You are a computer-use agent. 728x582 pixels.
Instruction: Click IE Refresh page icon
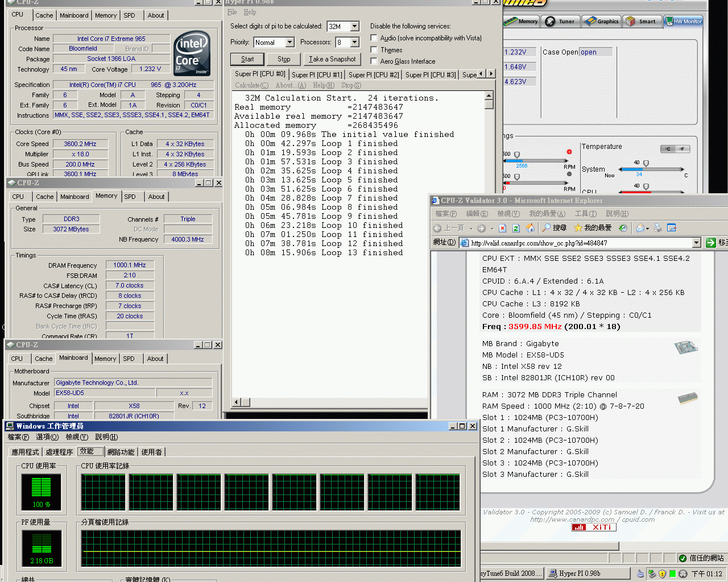[x=516, y=228]
